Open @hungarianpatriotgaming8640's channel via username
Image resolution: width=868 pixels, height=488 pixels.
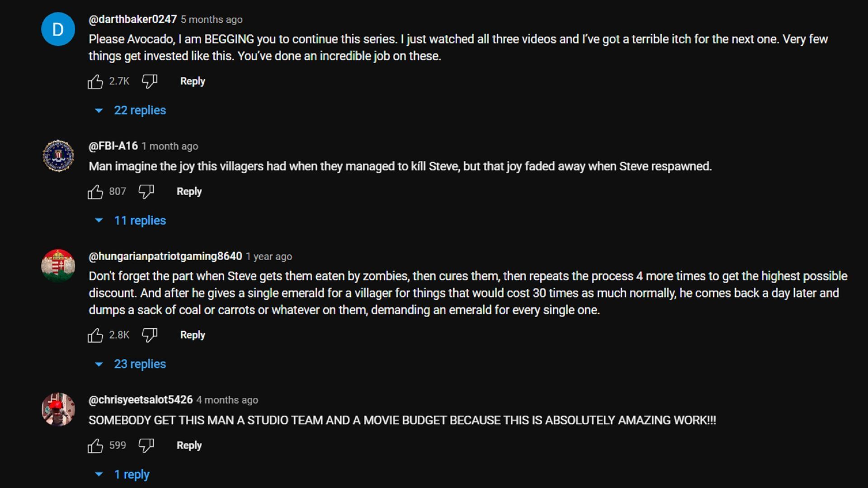(165, 256)
